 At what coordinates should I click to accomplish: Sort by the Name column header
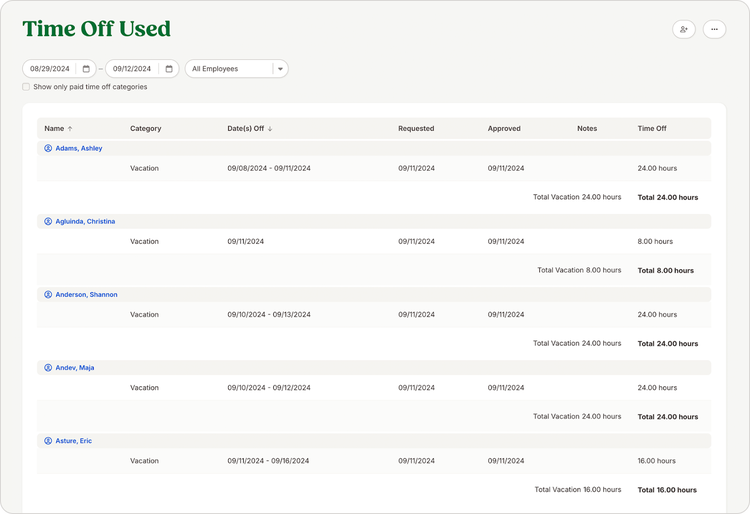pos(54,129)
